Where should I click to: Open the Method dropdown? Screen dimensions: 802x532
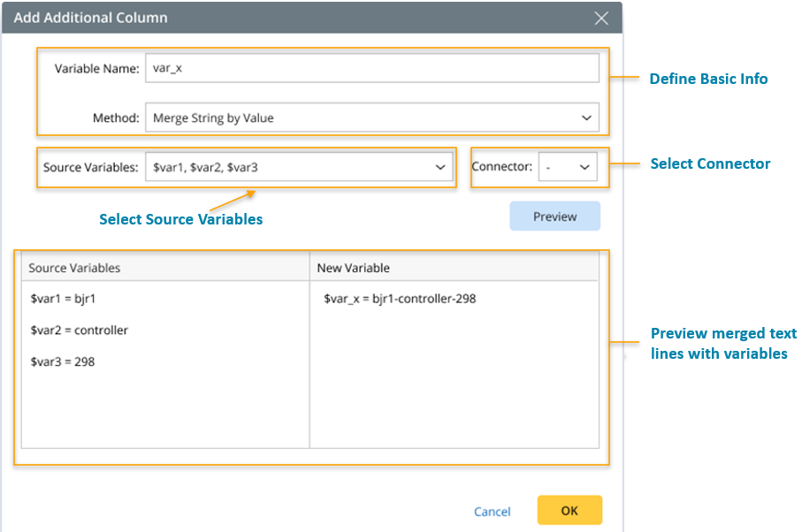click(371, 118)
